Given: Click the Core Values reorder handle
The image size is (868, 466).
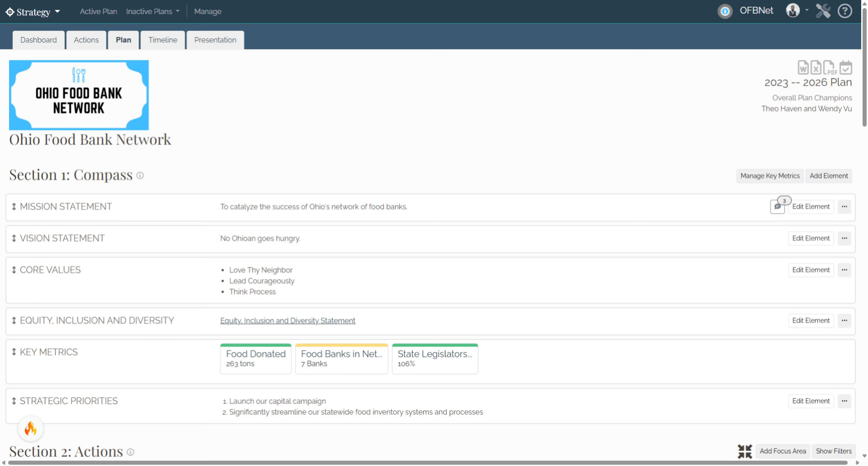Looking at the screenshot, I should click(x=14, y=270).
